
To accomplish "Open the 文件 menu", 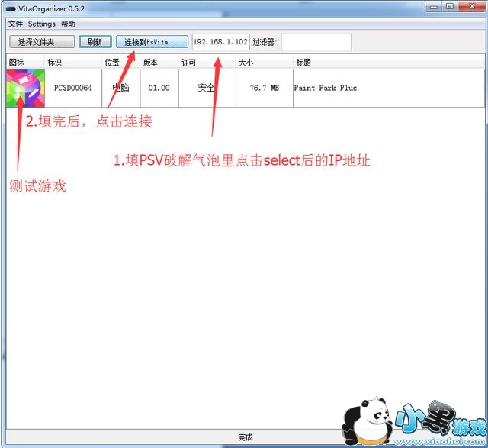I will click(x=15, y=24).
